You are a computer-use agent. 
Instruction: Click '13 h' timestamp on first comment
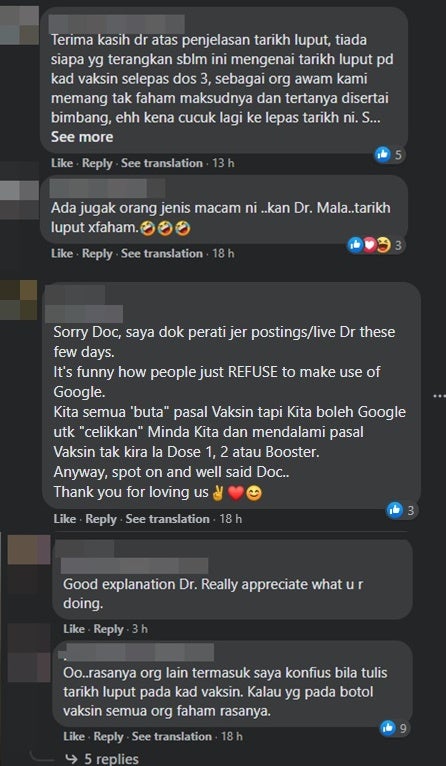click(223, 163)
